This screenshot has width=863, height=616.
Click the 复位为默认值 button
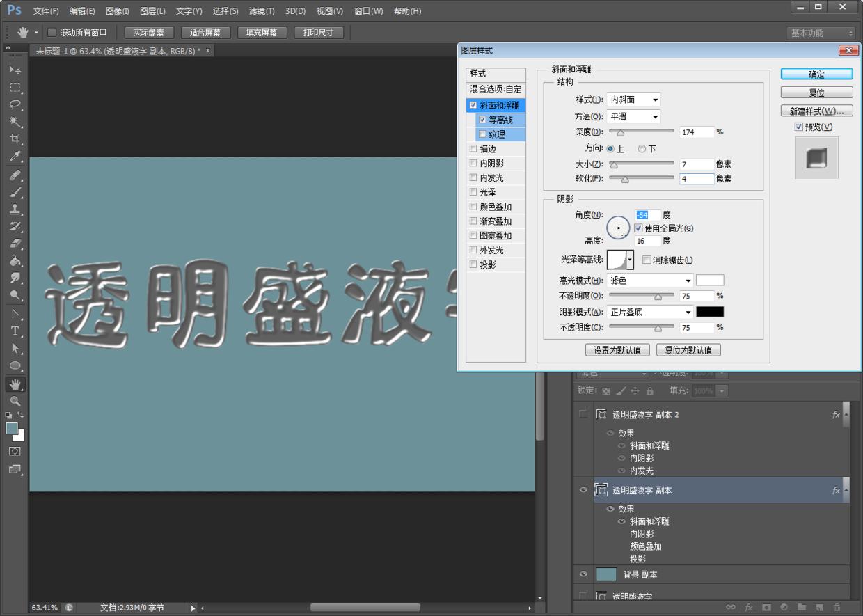[x=688, y=349]
